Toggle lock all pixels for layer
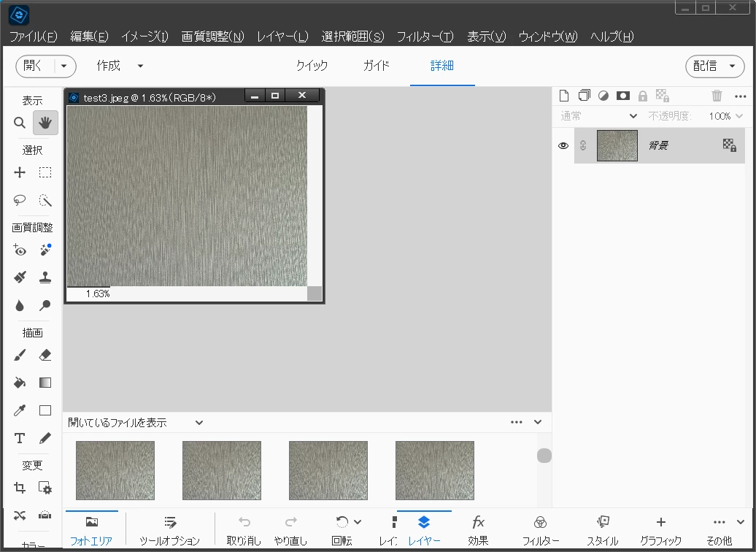The image size is (756, 552). (643, 96)
